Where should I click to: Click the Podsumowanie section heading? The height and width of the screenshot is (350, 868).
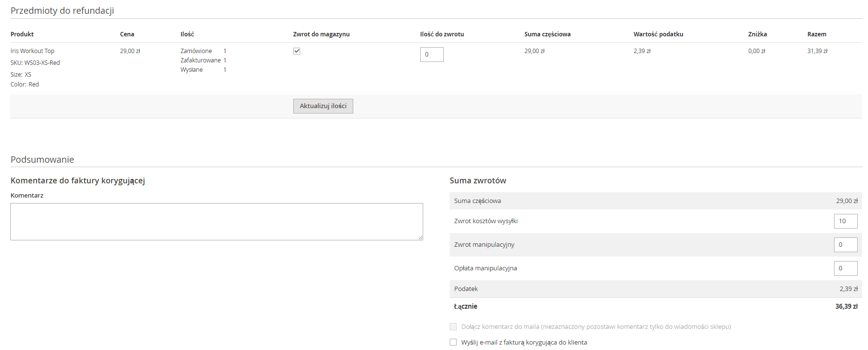pyautogui.click(x=42, y=160)
